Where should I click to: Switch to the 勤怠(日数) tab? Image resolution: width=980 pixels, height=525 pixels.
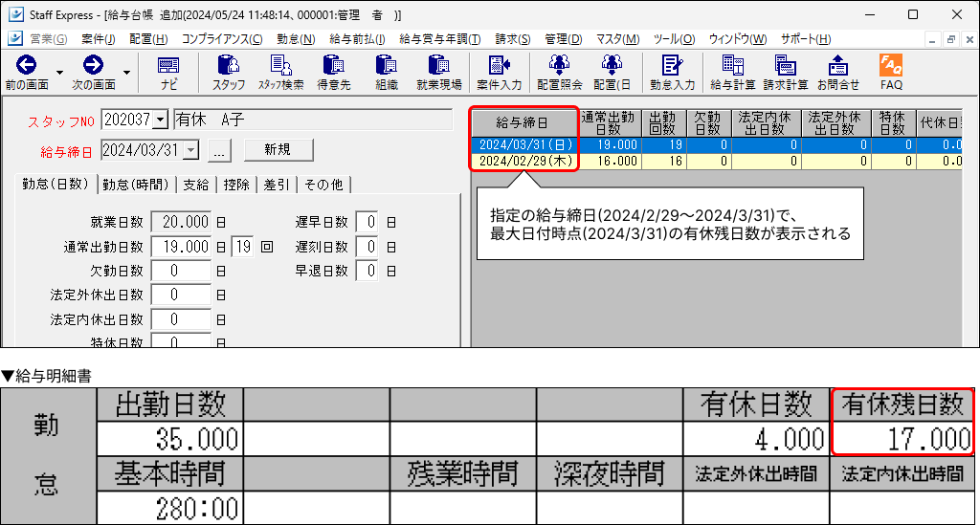click(x=56, y=184)
